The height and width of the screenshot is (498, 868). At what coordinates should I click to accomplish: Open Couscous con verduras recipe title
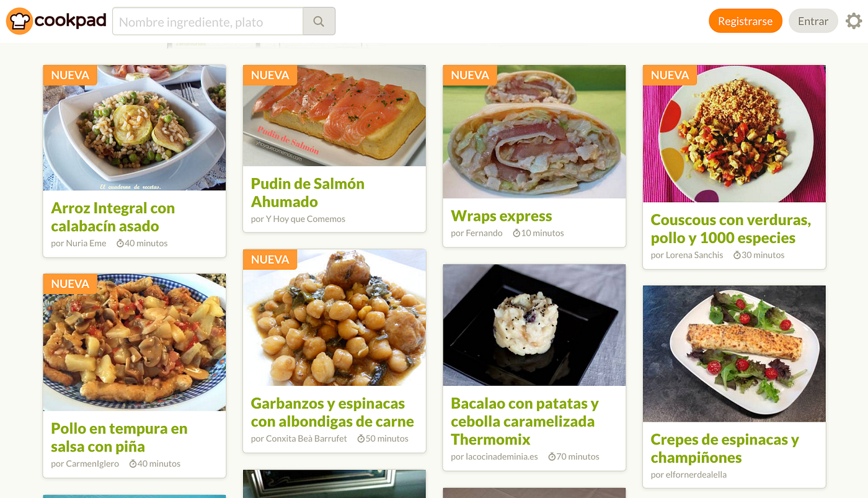(731, 229)
